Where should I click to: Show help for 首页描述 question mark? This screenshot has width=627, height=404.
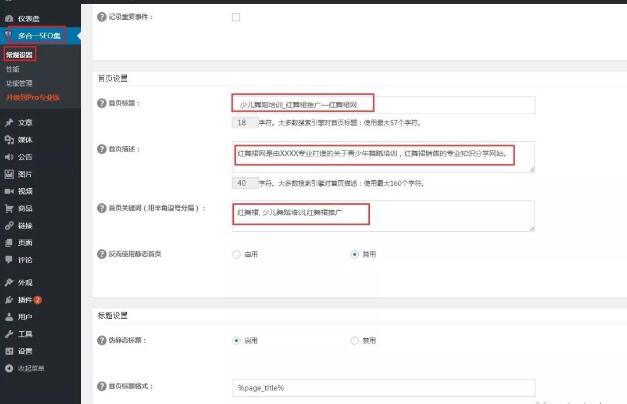tap(102, 149)
